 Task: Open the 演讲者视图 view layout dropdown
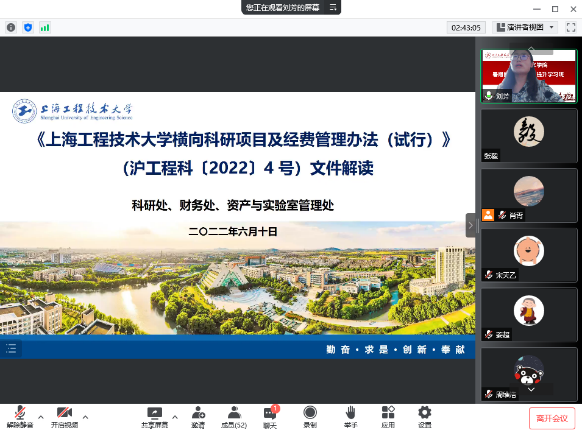point(525,27)
